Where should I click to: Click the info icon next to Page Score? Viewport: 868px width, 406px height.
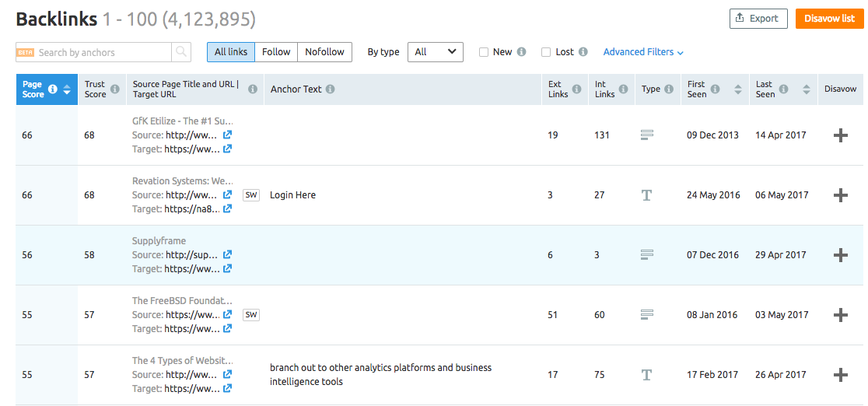53,89
